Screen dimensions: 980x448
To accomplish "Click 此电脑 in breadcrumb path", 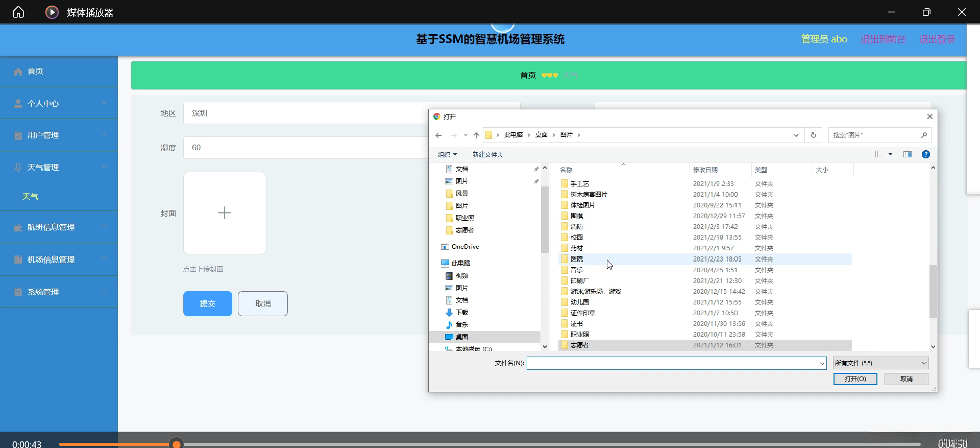I will click(x=513, y=135).
